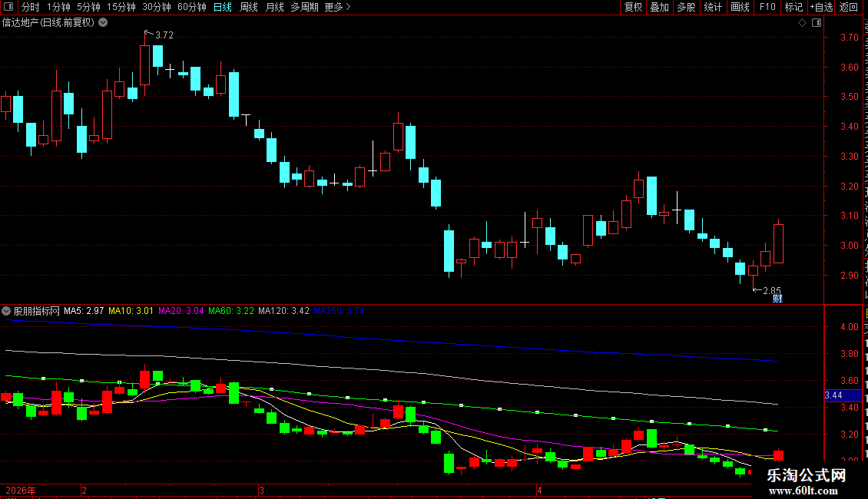Select the 15分钟 period tab
The height and width of the screenshot is (499, 868).
[x=121, y=7]
